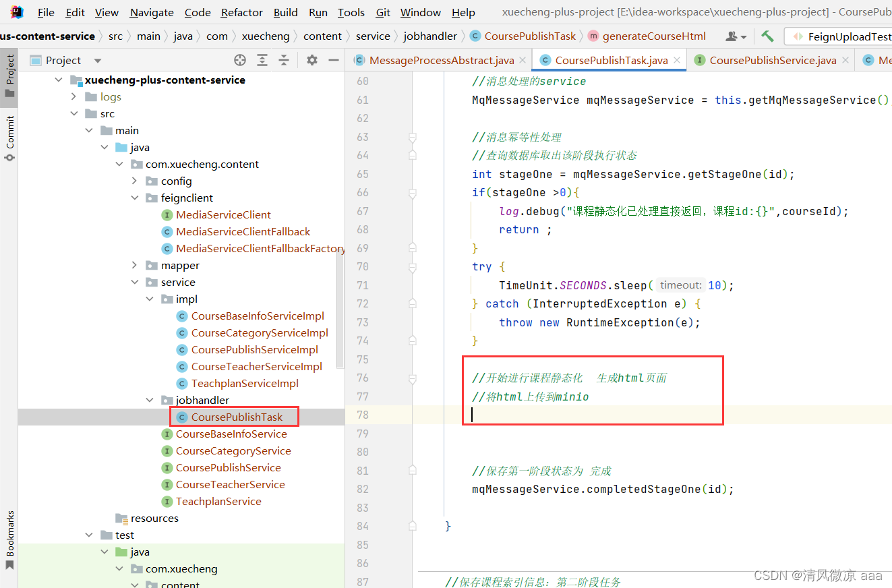Screen dimensions: 892x588
Task: Select CourseCategoryService in project tree
Action: (x=233, y=450)
